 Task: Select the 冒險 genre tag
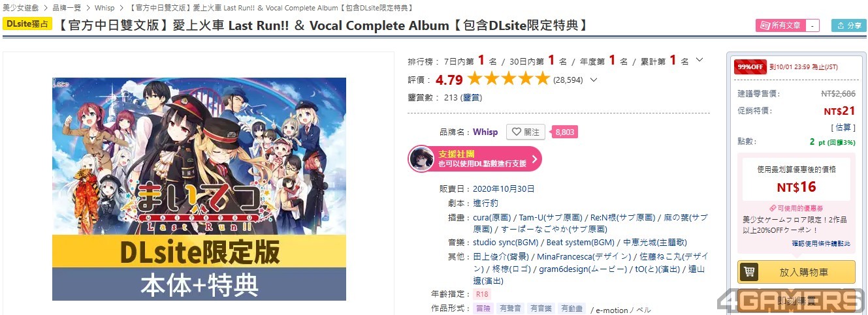pyautogui.click(x=483, y=308)
